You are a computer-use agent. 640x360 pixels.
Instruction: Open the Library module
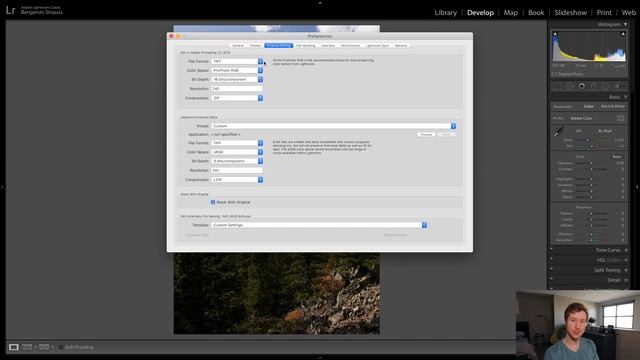(445, 13)
